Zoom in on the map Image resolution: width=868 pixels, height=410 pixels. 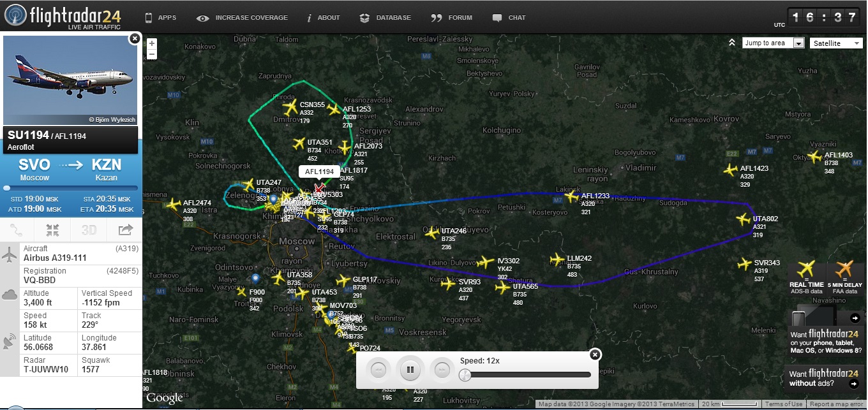152,43
